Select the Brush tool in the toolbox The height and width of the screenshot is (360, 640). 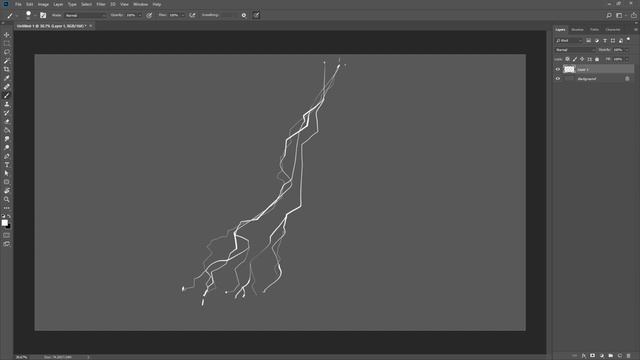point(7,95)
